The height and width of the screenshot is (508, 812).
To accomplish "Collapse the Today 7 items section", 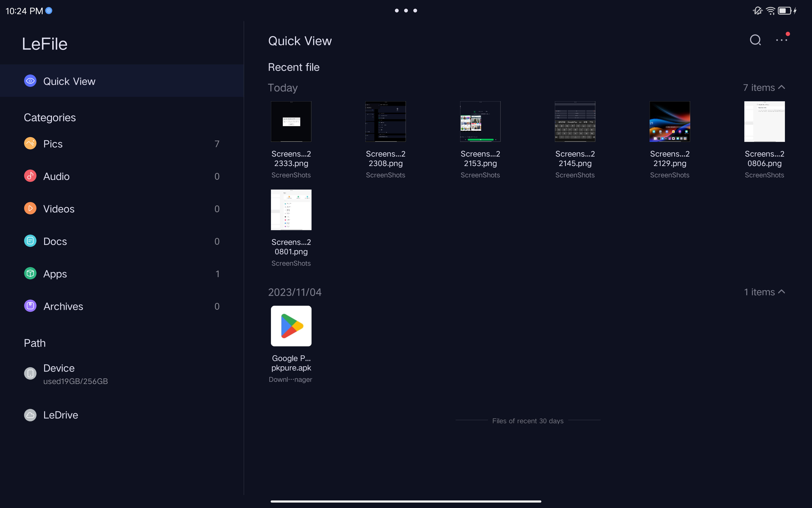I will coord(781,87).
